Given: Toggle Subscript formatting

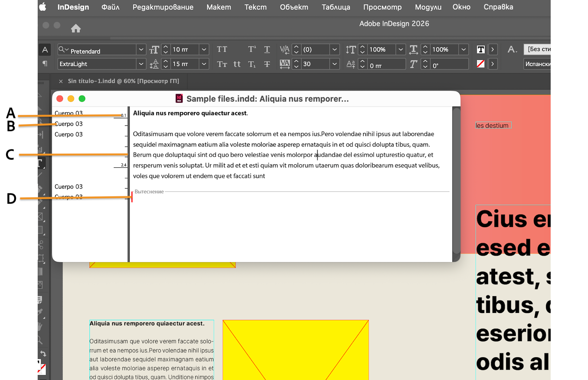Looking at the screenshot, I should 252,64.
